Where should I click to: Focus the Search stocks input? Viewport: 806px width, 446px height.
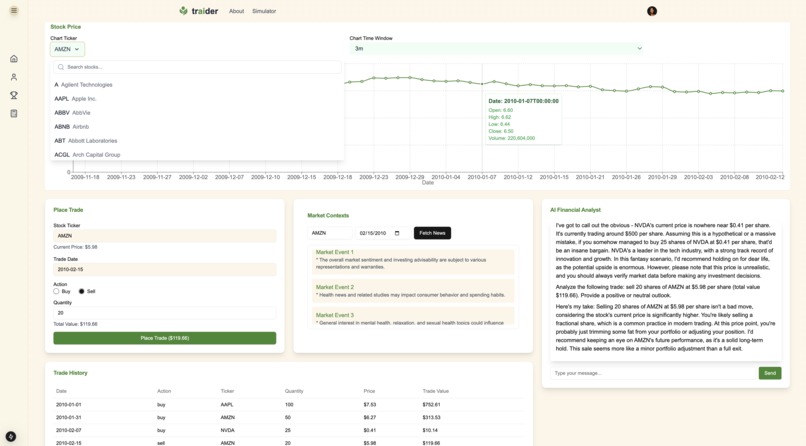(197, 67)
